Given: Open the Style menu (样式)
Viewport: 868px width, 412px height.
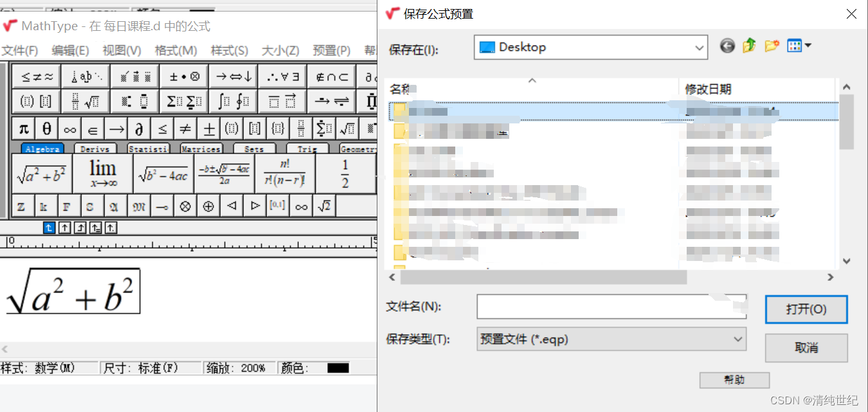Looking at the screenshot, I should [230, 50].
